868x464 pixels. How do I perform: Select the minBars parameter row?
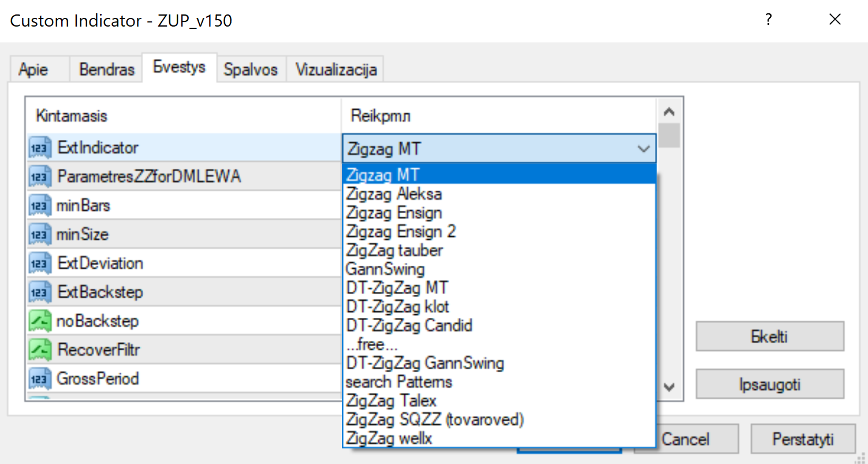coord(184,206)
